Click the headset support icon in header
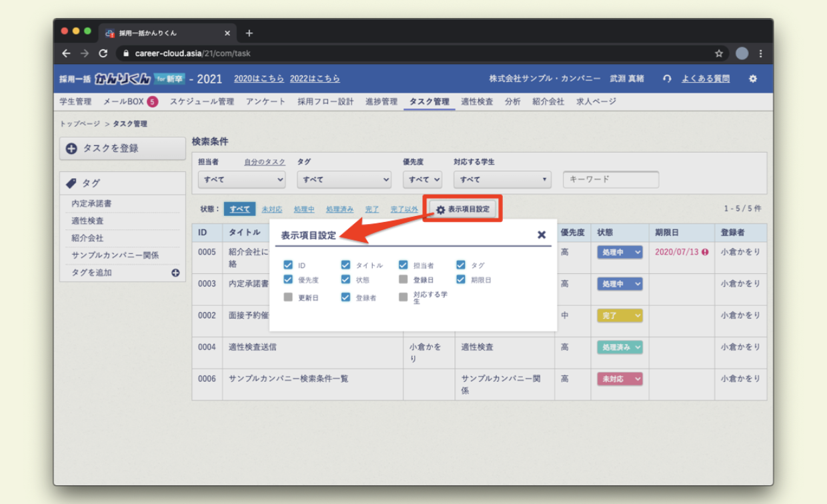The height and width of the screenshot is (504, 827). point(667,79)
